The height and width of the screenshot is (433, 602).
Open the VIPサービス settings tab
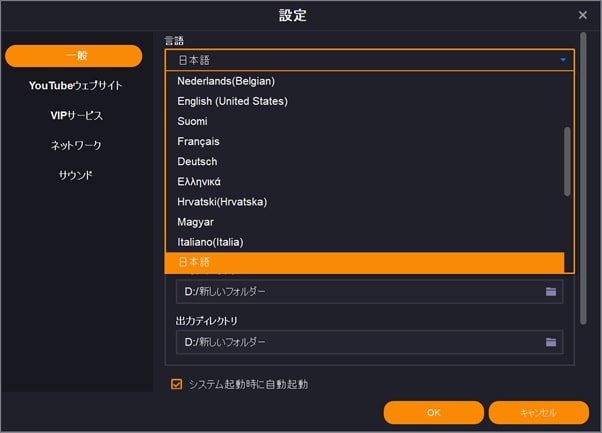tap(76, 115)
